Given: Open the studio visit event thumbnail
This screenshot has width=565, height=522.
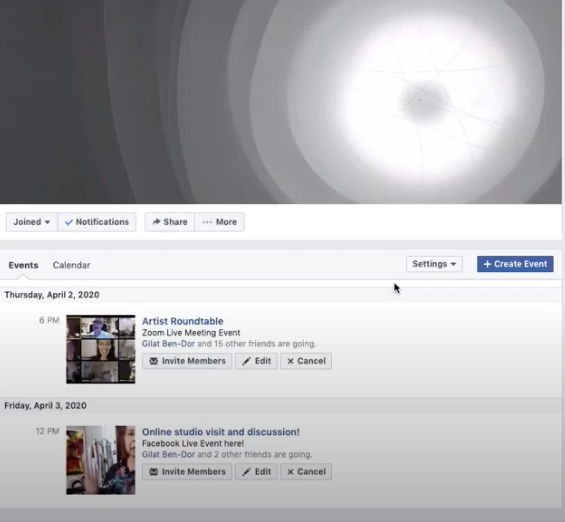Looking at the screenshot, I should (x=101, y=460).
